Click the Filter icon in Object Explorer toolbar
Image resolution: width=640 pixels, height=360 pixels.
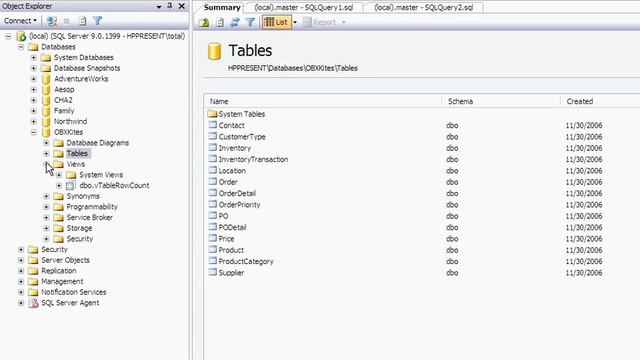[x=98, y=21]
